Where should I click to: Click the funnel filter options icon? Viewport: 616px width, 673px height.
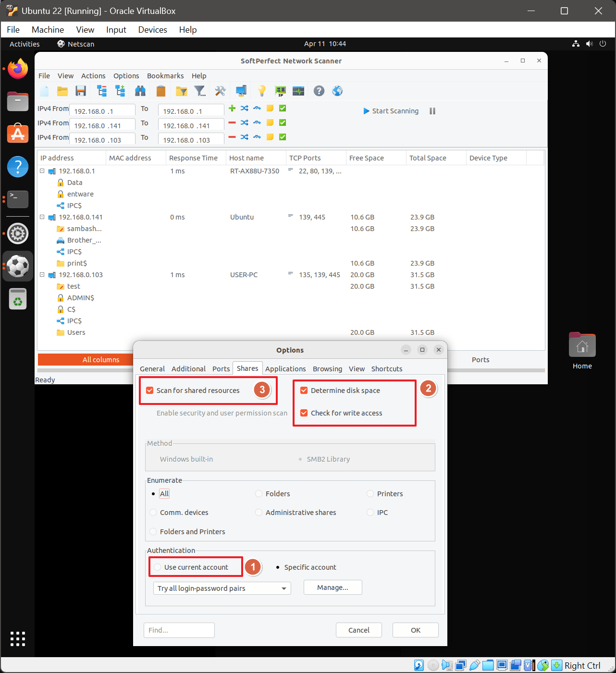click(x=200, y=91)
